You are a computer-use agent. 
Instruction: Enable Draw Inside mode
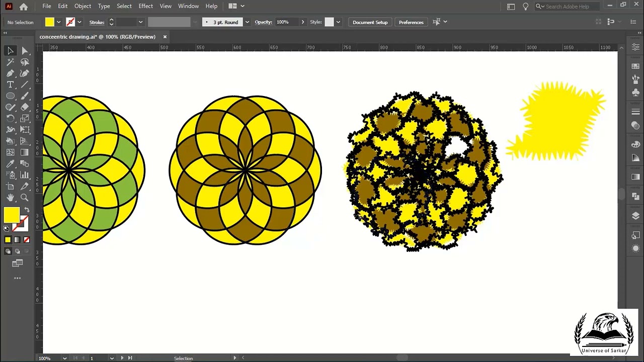coord(27,251)
